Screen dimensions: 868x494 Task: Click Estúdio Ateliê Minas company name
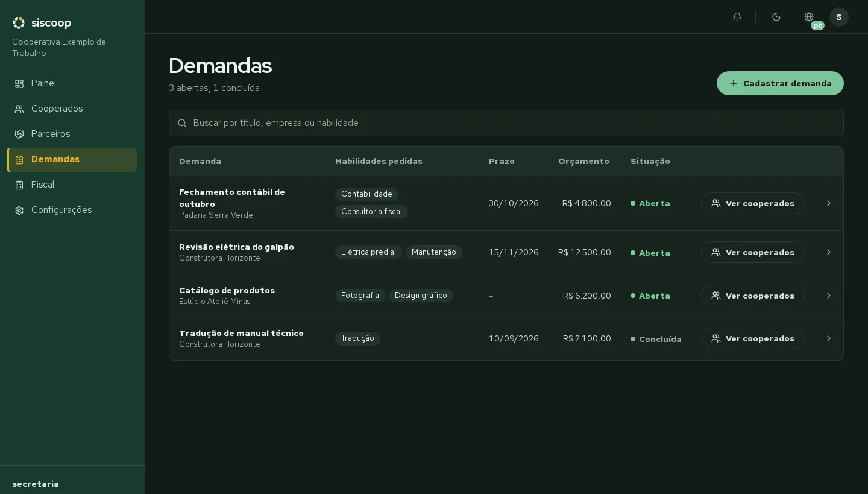(215, 302)
